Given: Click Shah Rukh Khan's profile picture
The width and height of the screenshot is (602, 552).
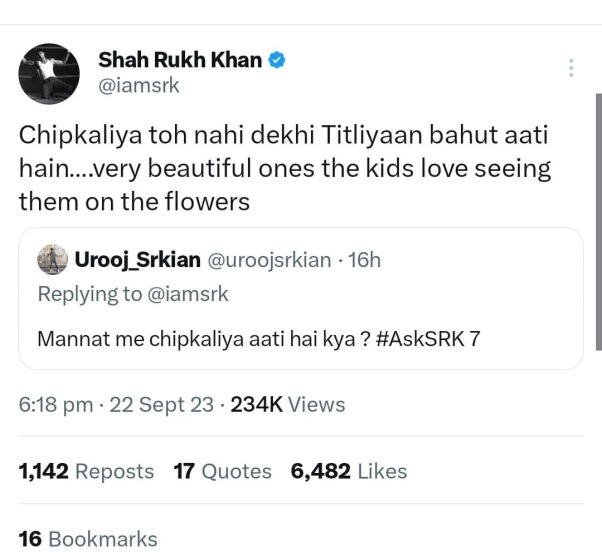Looking at the screenshot, I should [49, 73].
